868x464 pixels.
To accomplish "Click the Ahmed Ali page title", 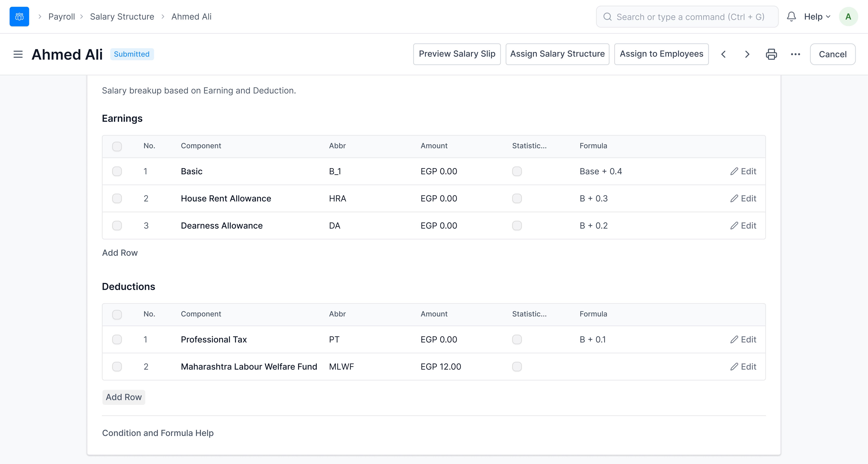I will pos(67,54).
